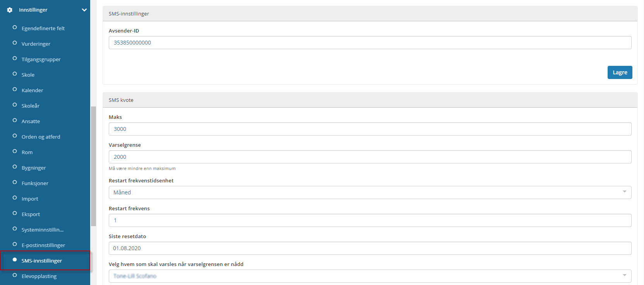
Task: Open the recipient dropdown for varselgrense alerts
Action: 370,276
